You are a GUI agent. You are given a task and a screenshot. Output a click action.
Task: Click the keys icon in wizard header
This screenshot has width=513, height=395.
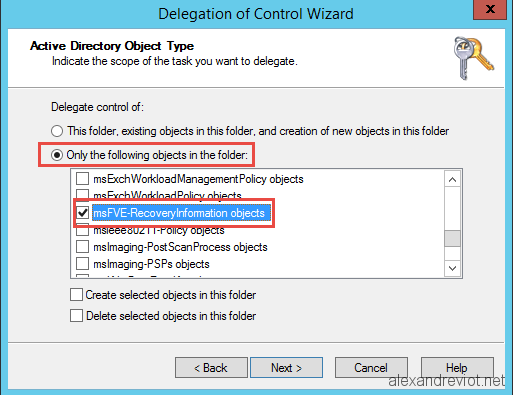[473, 58]
